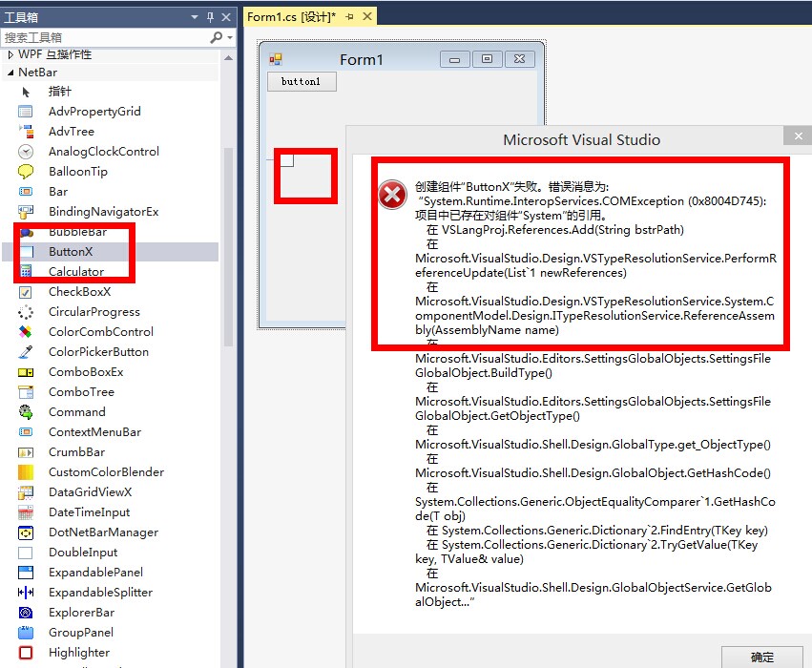Pick the CustomColorBlender gradient icon
The height and width of the screenshot is (668, 812).
26,472
